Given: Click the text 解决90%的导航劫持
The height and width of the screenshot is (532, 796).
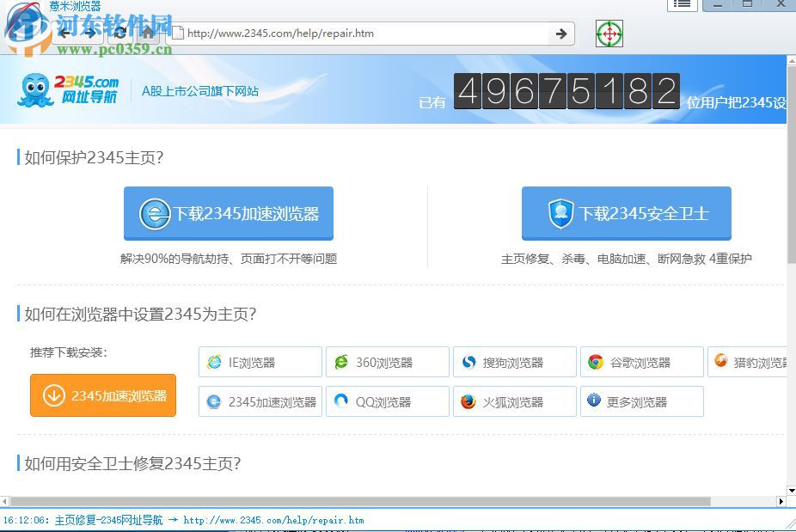Looking at the screenshot, I should [x=175, y=259].
